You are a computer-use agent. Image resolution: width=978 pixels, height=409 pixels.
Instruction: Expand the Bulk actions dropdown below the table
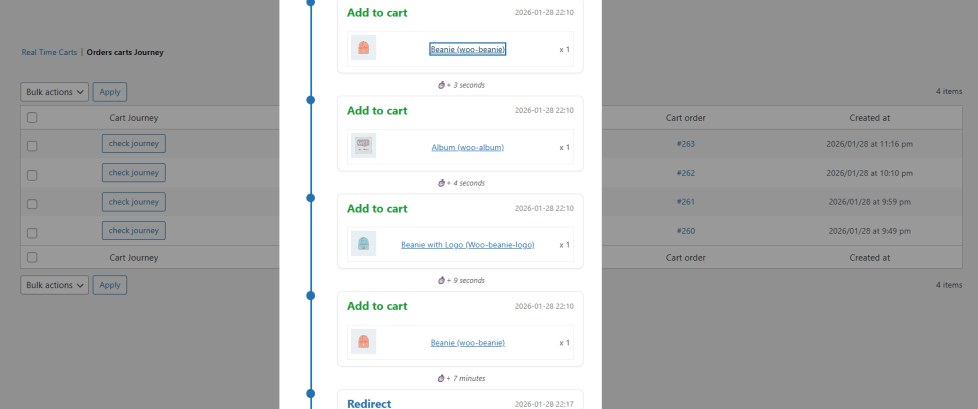click(x=54, y=285)
